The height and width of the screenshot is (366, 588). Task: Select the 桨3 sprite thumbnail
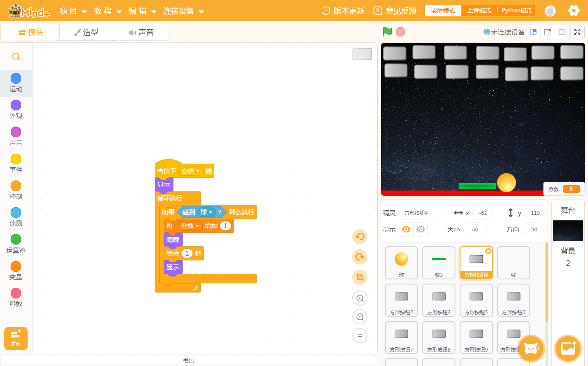tap(439, 263)
